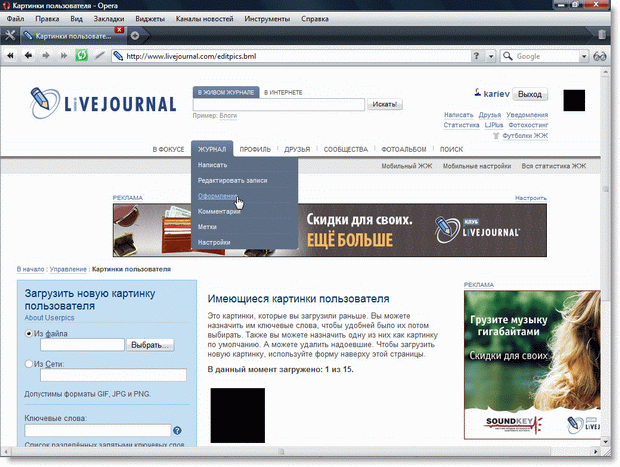Viewport: 620px width, 467px height.
Task: Switch to В ЖИВОМ ЖУРНАЛЕ search tab
Action: (x=226, y=92)
